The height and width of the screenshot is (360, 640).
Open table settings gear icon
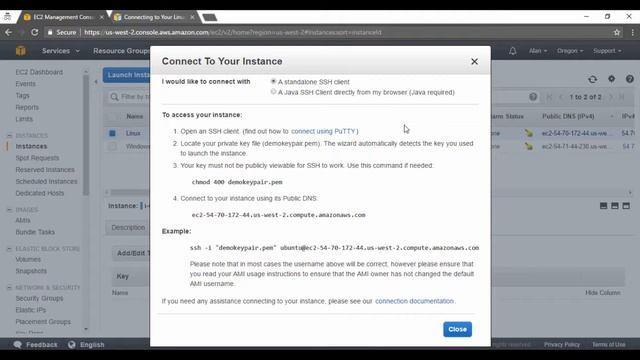point(611,79)
